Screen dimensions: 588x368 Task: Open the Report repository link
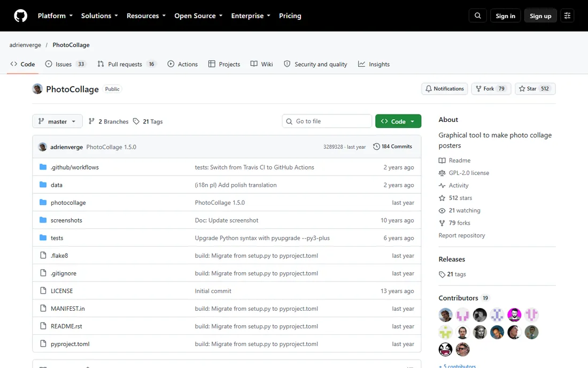pyautogui.click(x=462, y=235)
